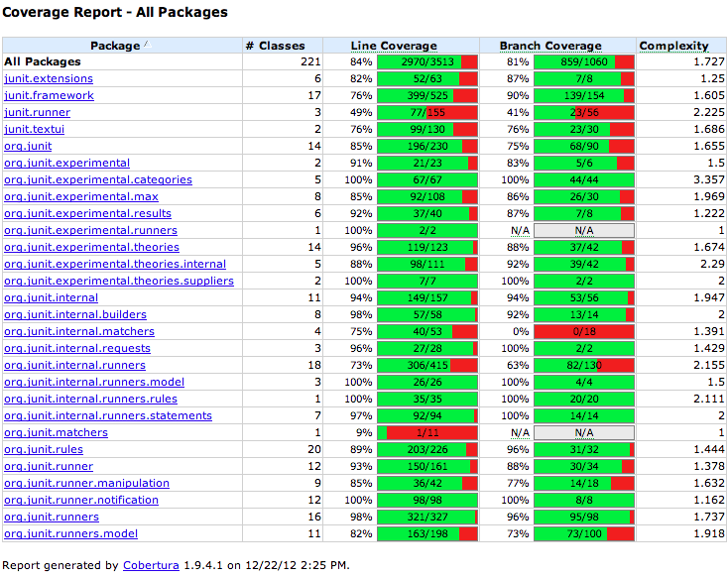
Task: Click the Complexity column header
Action: coord(673,46)
